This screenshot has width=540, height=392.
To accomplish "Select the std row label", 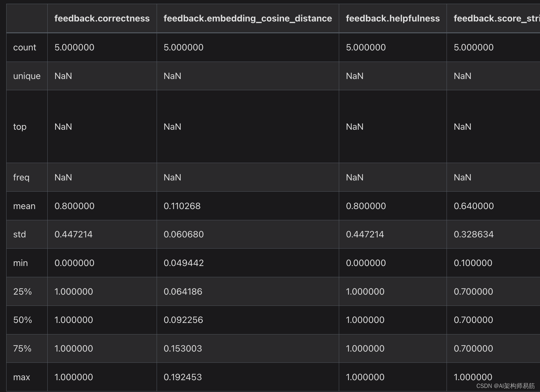I will click(20, 234).
